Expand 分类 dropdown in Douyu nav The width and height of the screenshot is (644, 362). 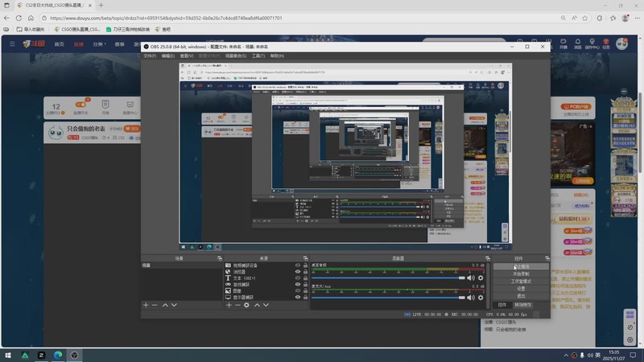point(99,44)
